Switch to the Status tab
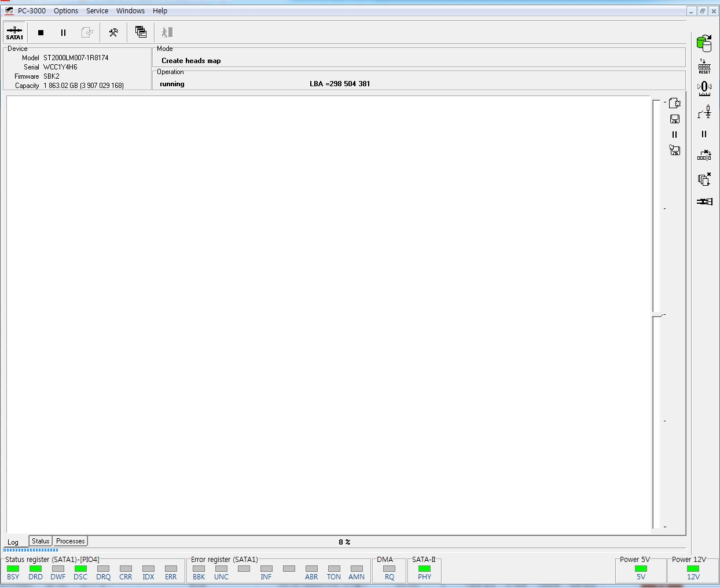 pos(41,541)
